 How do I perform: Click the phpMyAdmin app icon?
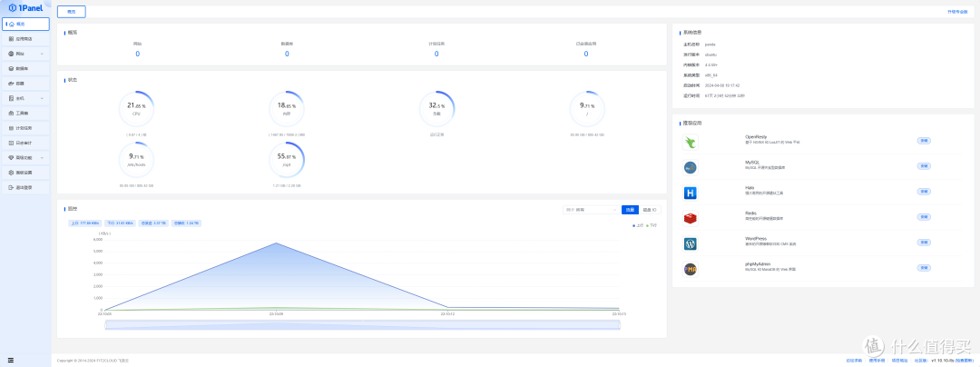point(690,270)
